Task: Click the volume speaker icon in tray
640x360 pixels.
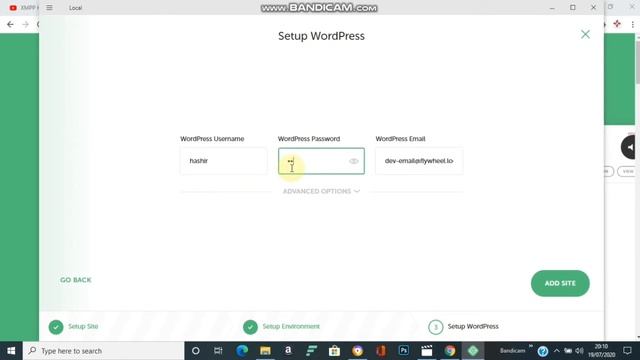Action: tap(579, 351)
